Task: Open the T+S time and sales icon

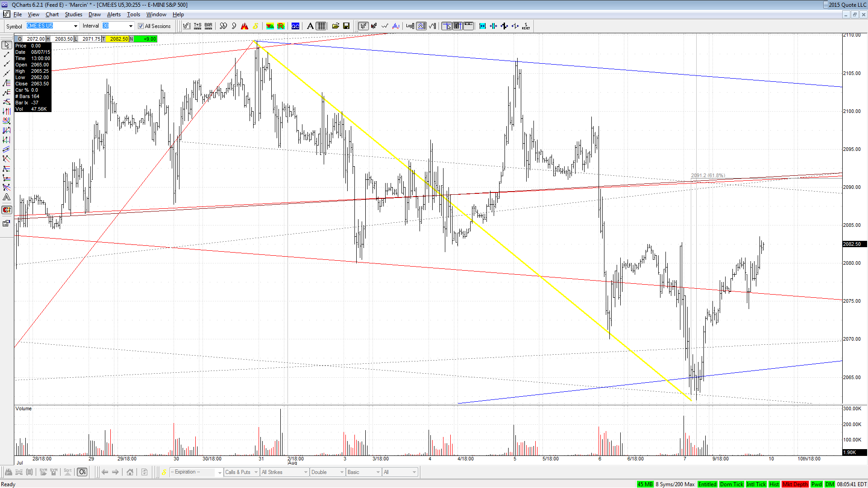Action: click(198, 26)
